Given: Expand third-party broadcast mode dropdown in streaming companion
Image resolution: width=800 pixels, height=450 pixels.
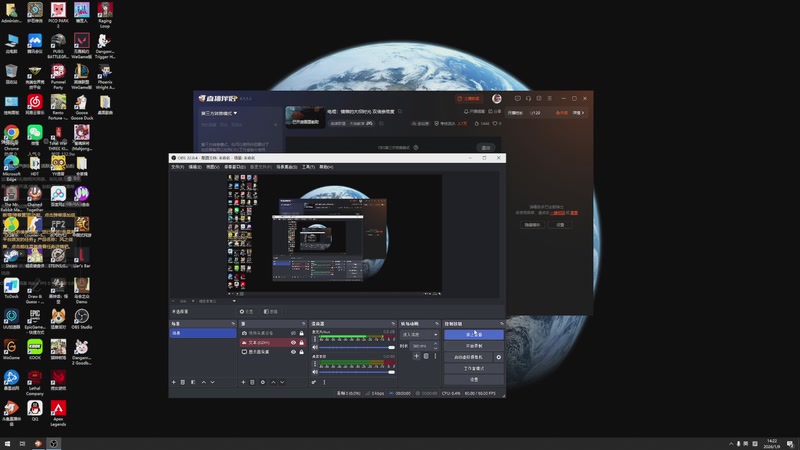Looking at the screenshot, I should [x=219, y=113].
